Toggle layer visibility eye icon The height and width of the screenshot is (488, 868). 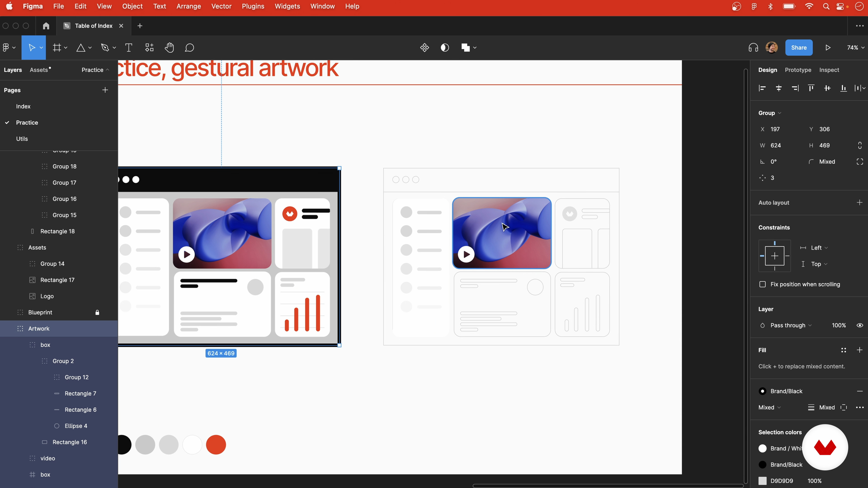(860, 325)
